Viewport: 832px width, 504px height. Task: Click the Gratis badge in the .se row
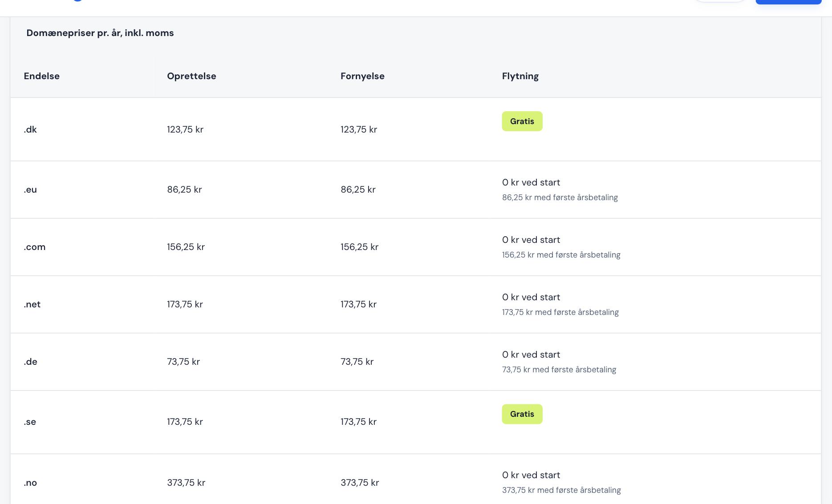pyautogui.click(x=522, y=414)
